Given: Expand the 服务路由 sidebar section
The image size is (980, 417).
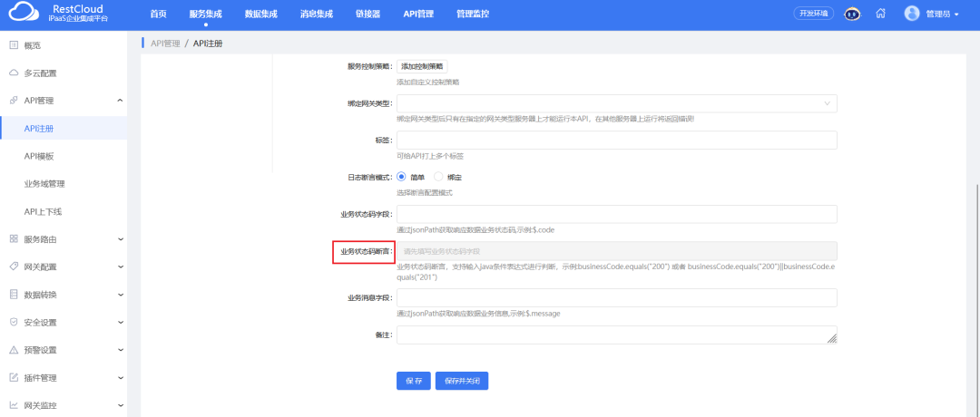Looking at the screenshot, I should (121, 239).
